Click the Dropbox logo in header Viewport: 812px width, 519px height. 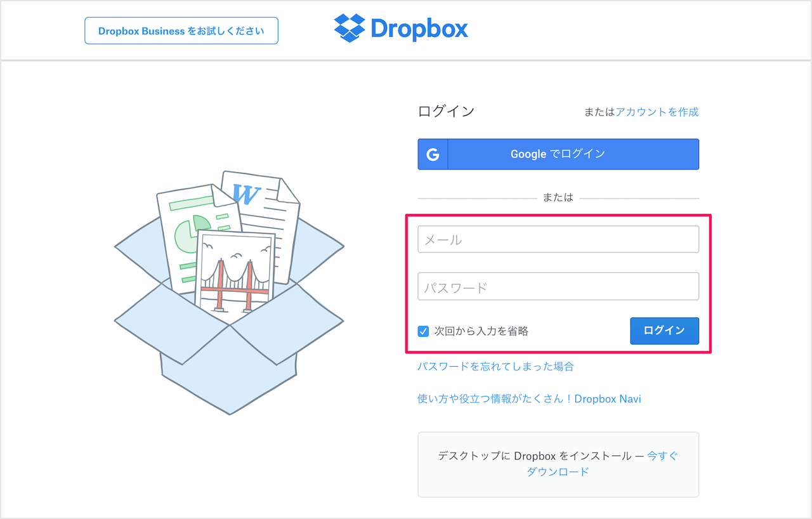401,29
